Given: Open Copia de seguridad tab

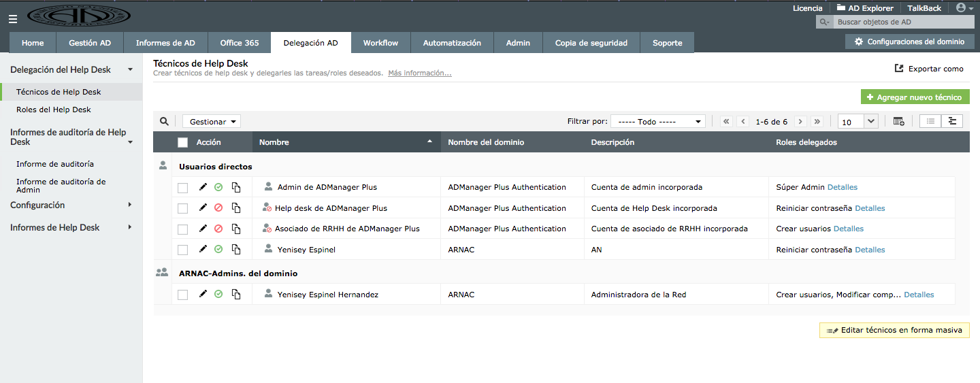Looking at the screenshot, I should click(591, 42).
